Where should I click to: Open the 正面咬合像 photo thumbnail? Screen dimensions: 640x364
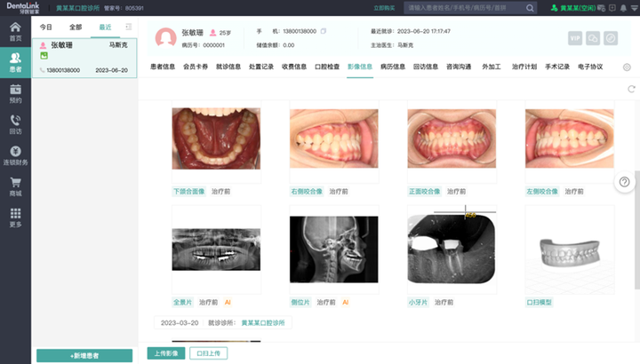click(452, 138)
